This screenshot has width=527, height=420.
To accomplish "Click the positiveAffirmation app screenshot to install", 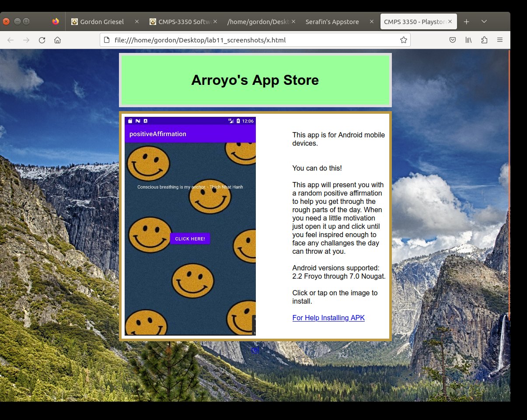I will click(x=190, y=226).
